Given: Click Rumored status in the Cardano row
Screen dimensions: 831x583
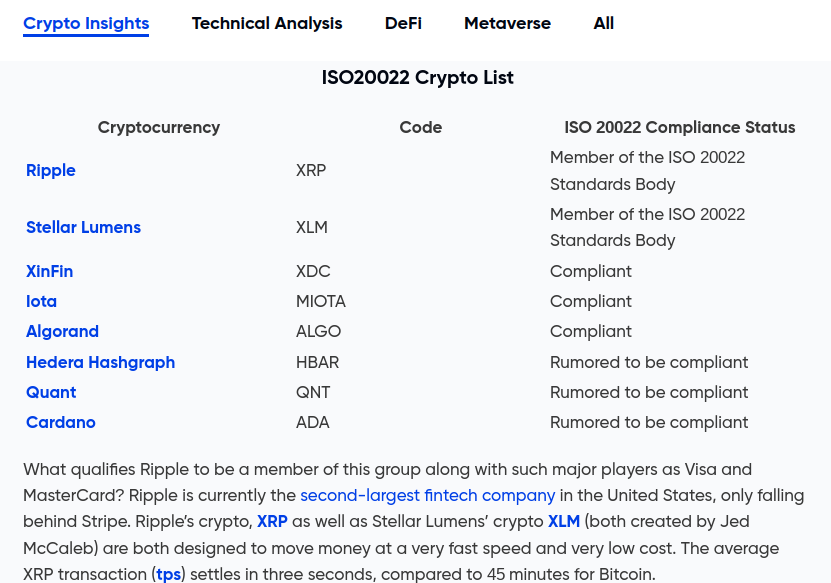Looking at the screenshot, I should click(649, 422).
